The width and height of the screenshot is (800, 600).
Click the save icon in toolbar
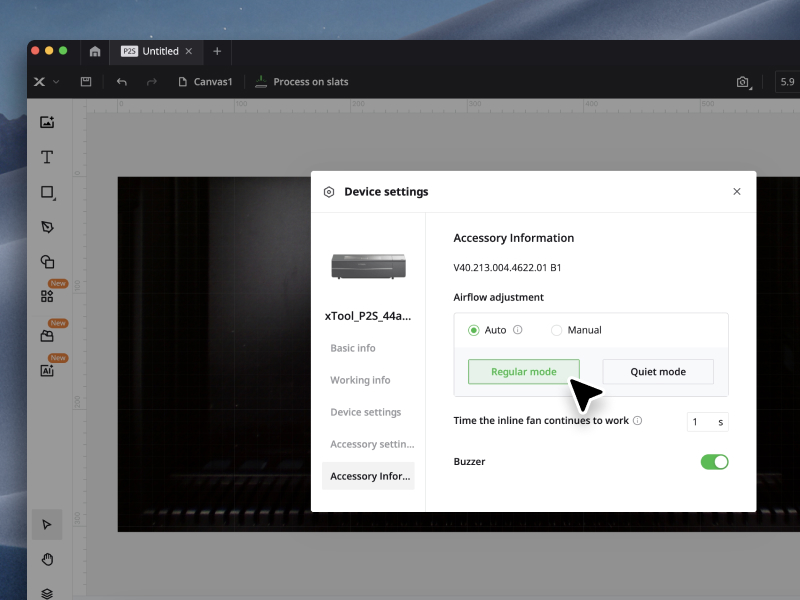(x=86, y=82)
